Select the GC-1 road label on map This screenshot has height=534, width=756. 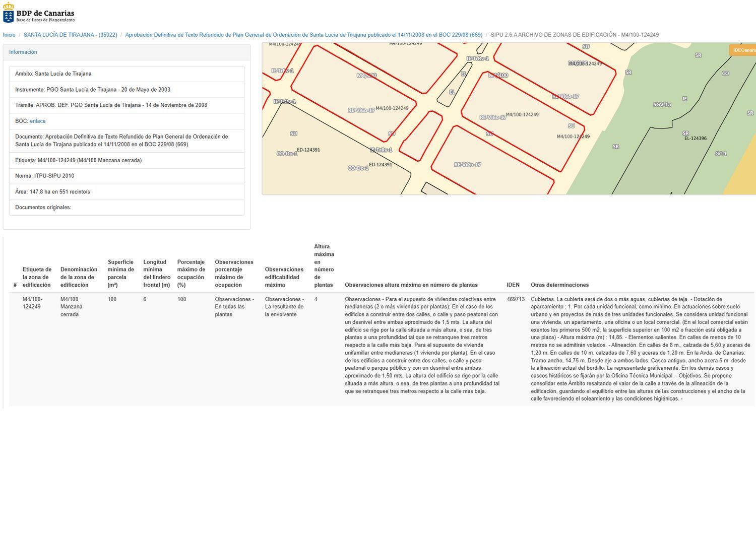point(720,154)
